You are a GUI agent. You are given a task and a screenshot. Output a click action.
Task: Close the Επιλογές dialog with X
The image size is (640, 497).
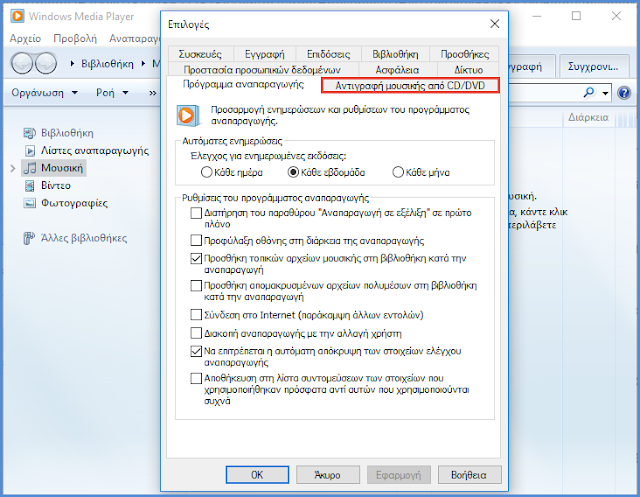[x=495, y=24]
